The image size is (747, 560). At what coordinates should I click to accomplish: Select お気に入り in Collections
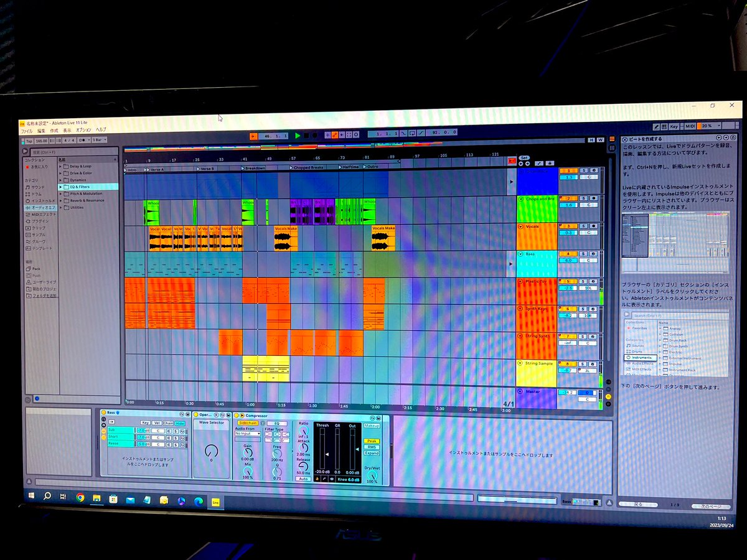click(x=39, y=167)
